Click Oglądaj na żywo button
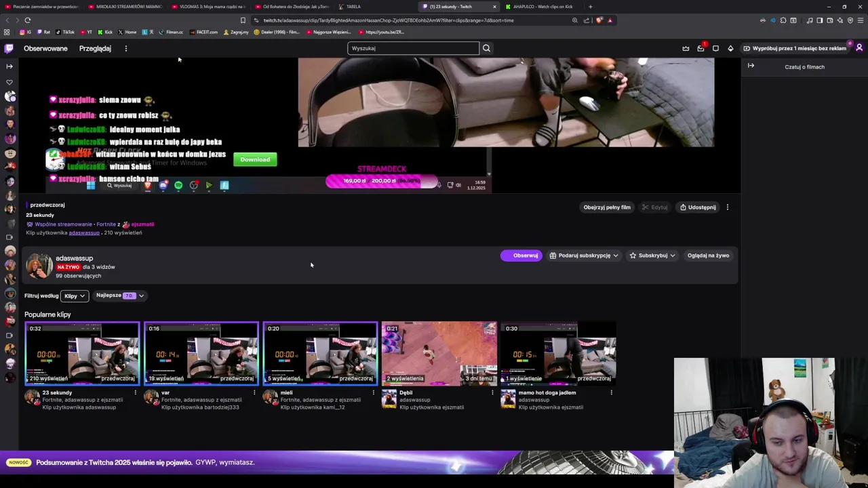 [708, 256]
